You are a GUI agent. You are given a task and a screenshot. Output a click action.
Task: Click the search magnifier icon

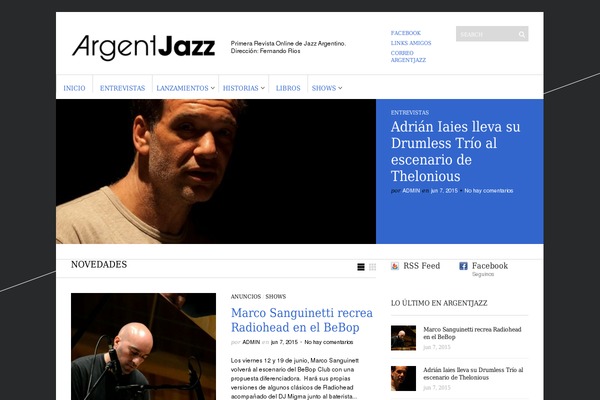pos(522,34)
